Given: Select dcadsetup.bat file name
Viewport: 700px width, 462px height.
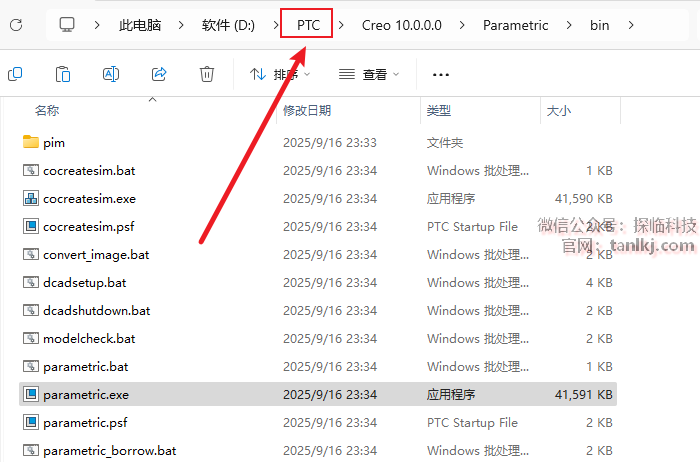Looking at the screenshot, I should click(85, 283).
